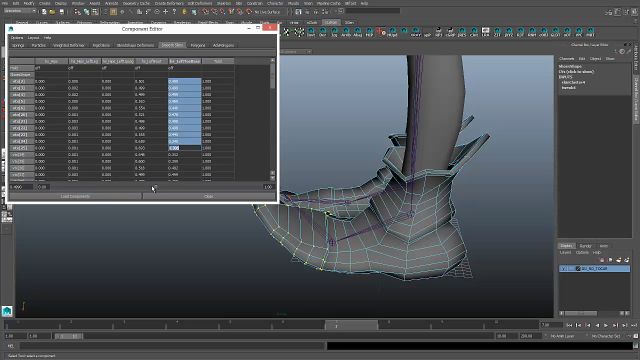Viewport: 640px width, 360px height.
Task: Open the Layers menu in Layer Editor
Action: [565, 253]
